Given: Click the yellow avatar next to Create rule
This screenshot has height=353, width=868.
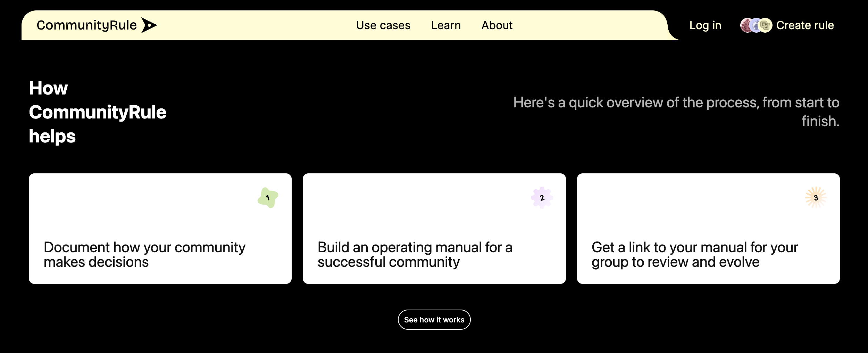Looking at the screenshot, I should click(x=765, y=25).
